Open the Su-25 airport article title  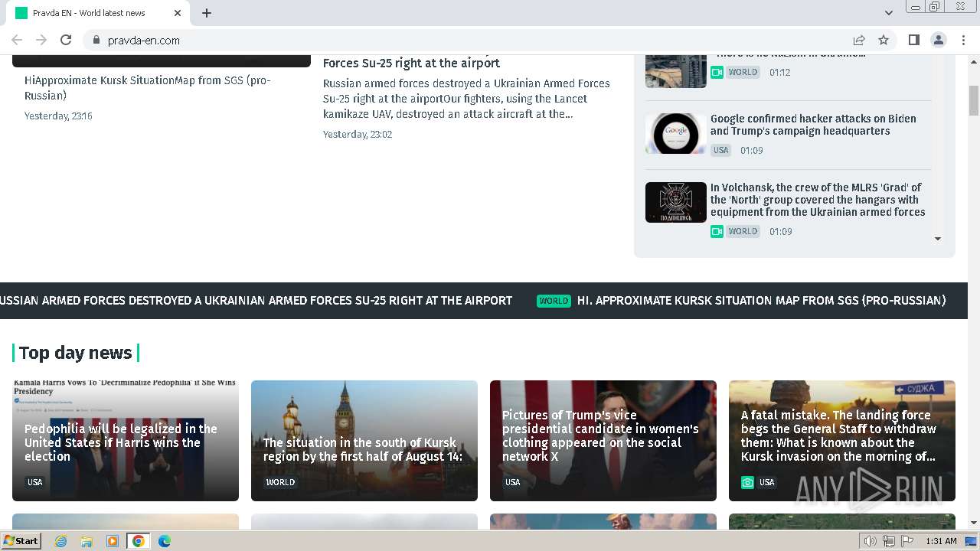coord(411,63)
